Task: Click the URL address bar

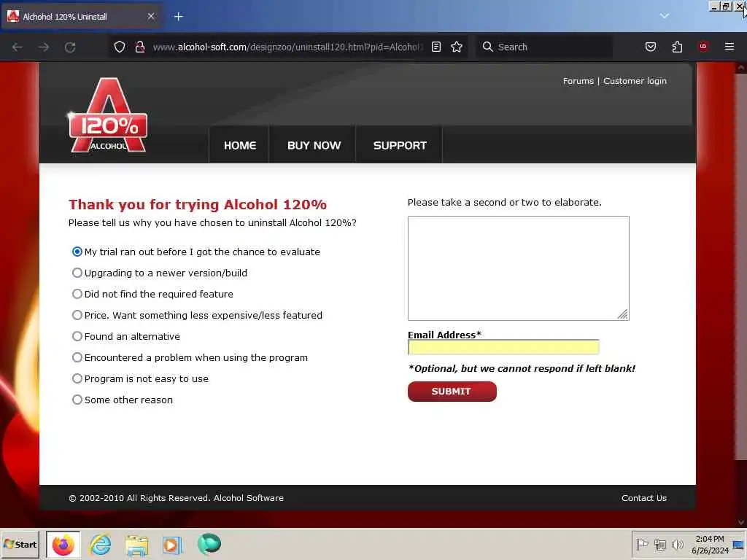Action: pyautogui.click(x=286, y=47)
